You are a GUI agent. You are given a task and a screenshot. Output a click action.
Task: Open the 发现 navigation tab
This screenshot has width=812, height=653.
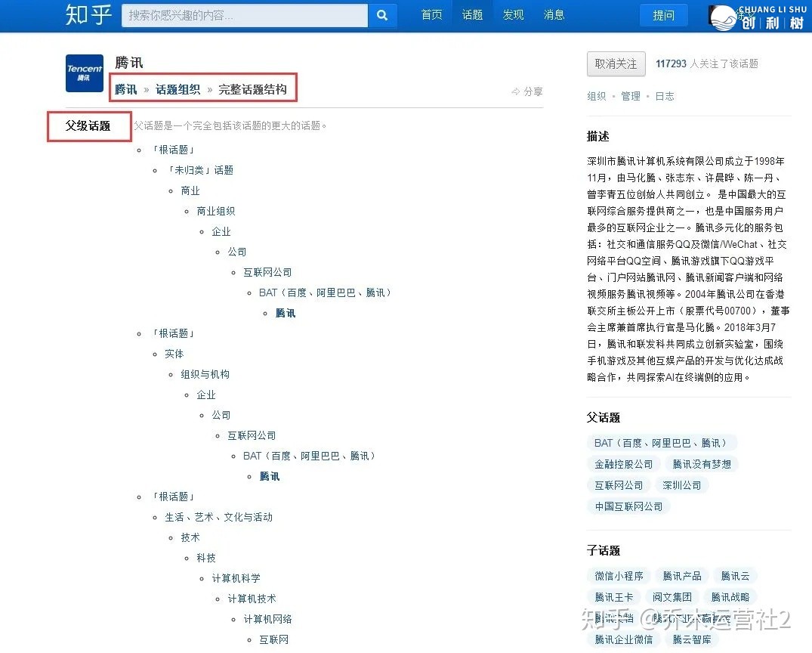click(x=513, y=15)
